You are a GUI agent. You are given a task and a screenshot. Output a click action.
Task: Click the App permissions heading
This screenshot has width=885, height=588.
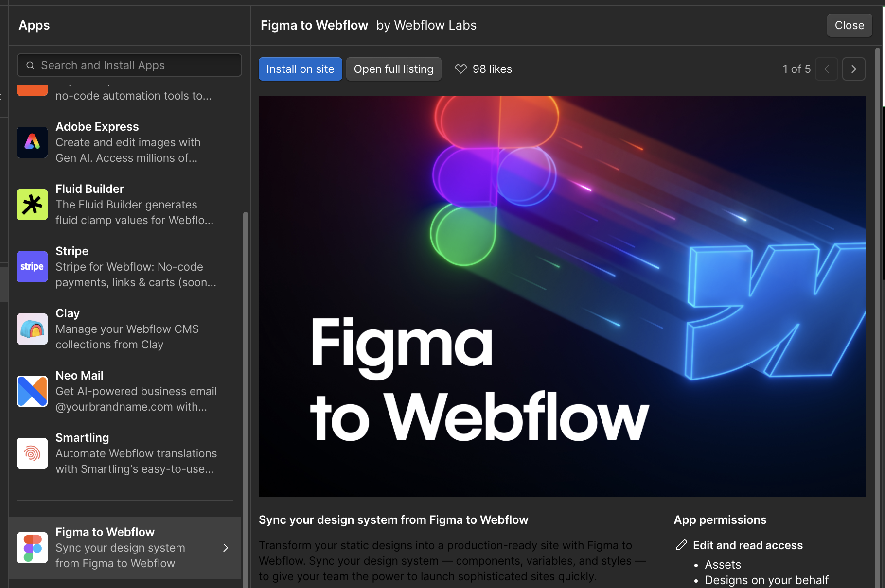coord(720,520)
